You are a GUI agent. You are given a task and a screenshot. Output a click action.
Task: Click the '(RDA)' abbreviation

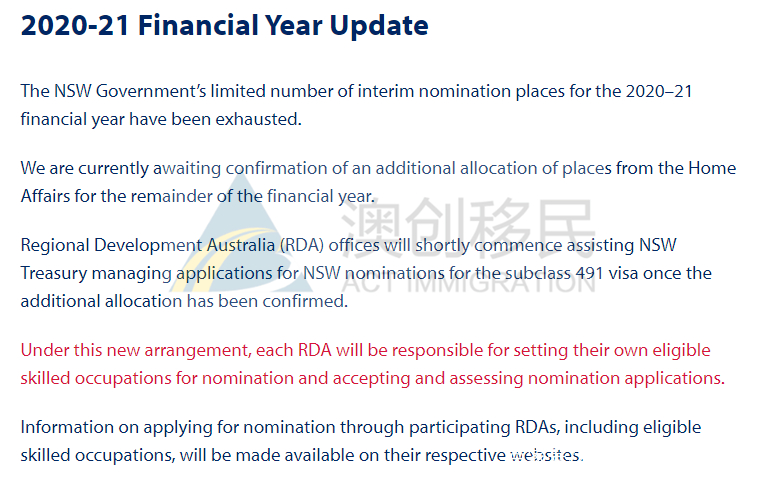coord(302,245)
